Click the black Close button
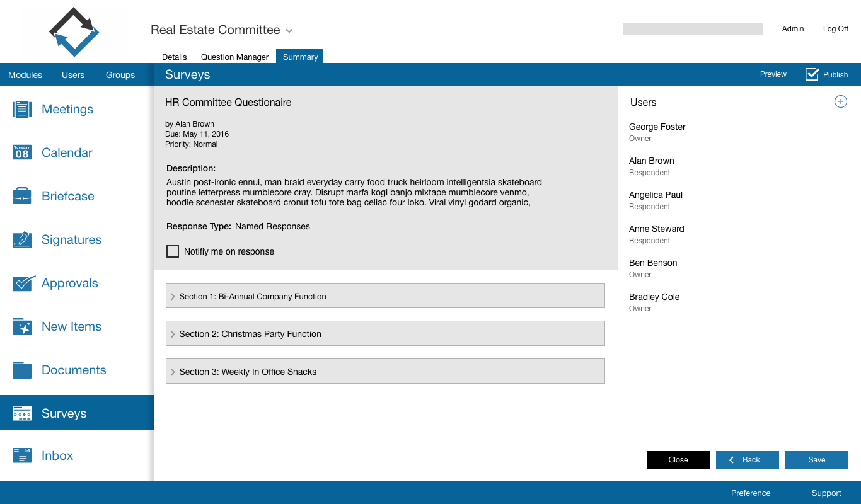The width and height of the screenshot is (861, 504). click(x=678, y=460)
